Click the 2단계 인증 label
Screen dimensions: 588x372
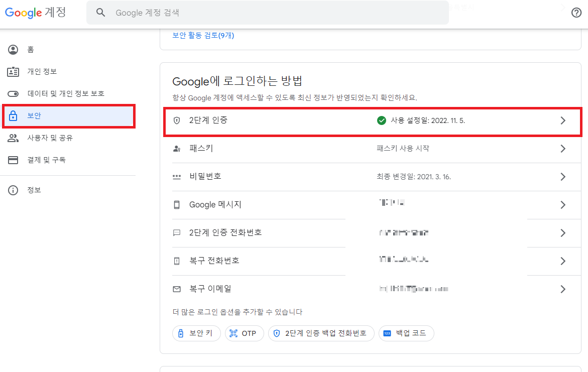tap(208, 120)
